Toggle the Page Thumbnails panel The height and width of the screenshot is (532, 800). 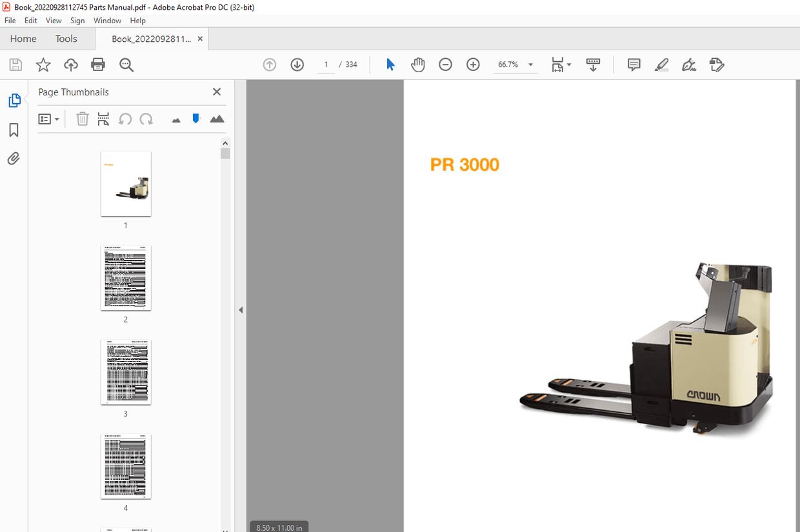14,101
